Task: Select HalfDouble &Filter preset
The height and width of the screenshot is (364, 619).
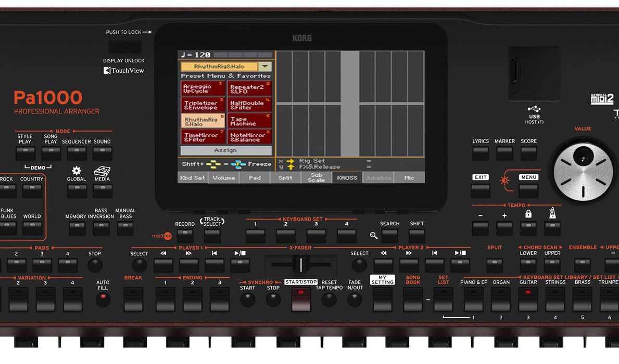Action: 249,105
